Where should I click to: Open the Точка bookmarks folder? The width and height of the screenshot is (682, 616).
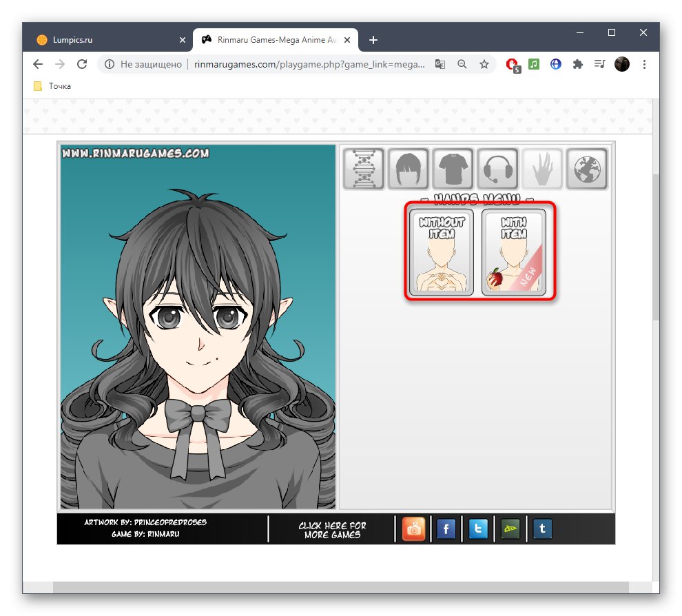click(52, 86)
